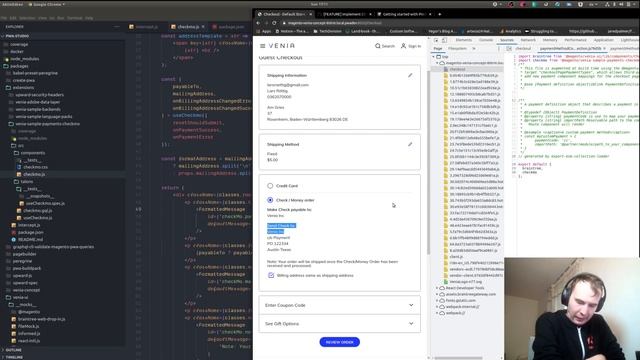The width and height of the screenshot is (640, 360).
Task: Open the venia-sample-payments-checkmo folder
Action: coord(47,124)
